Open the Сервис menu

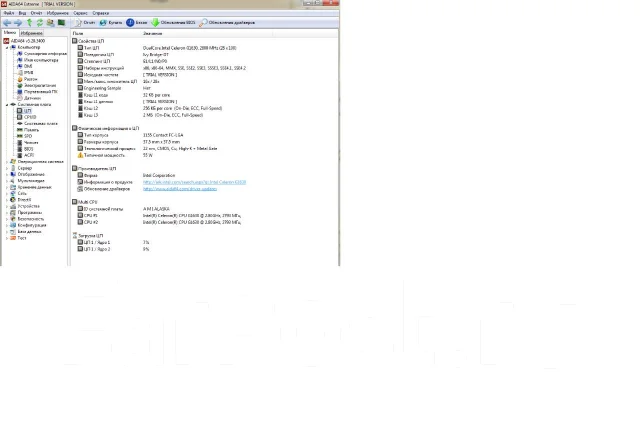point(80,13)
